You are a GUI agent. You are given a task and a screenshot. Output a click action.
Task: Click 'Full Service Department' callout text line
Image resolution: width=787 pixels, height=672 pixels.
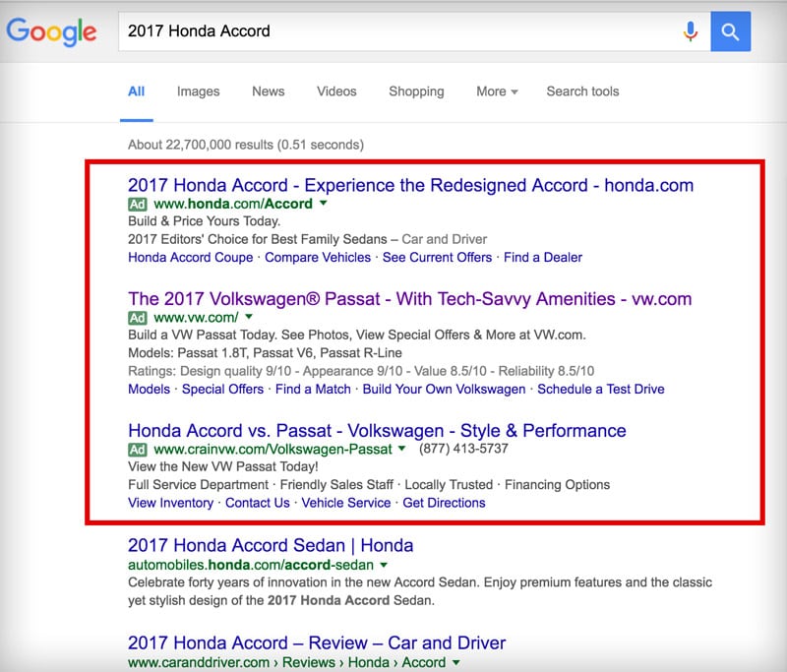(x=369, y=485)
